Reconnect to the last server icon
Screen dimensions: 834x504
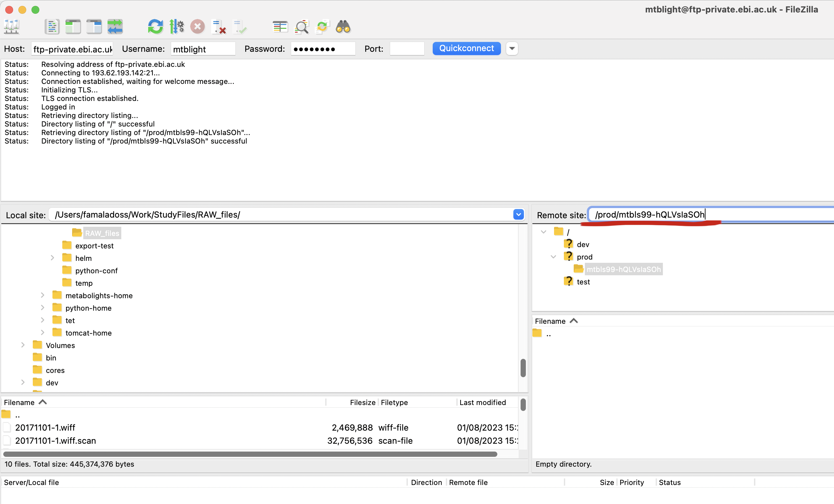240,27
